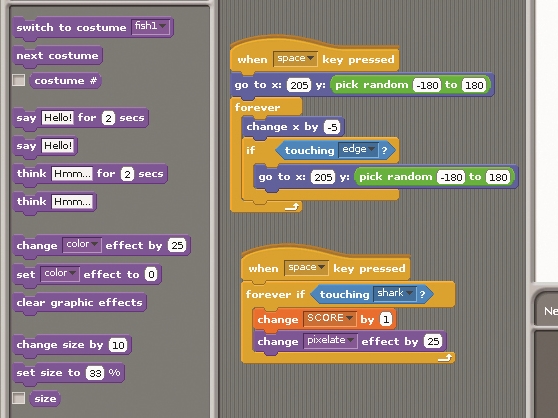Click the next costume block
Image resolution: width=558 pixels, height=418 pixels.
(x=58, y=56)
